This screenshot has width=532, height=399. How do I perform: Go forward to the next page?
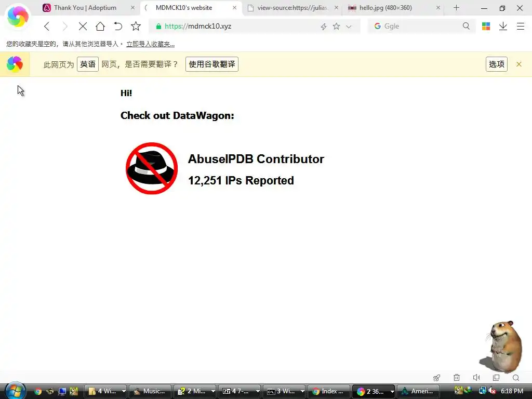64,26
